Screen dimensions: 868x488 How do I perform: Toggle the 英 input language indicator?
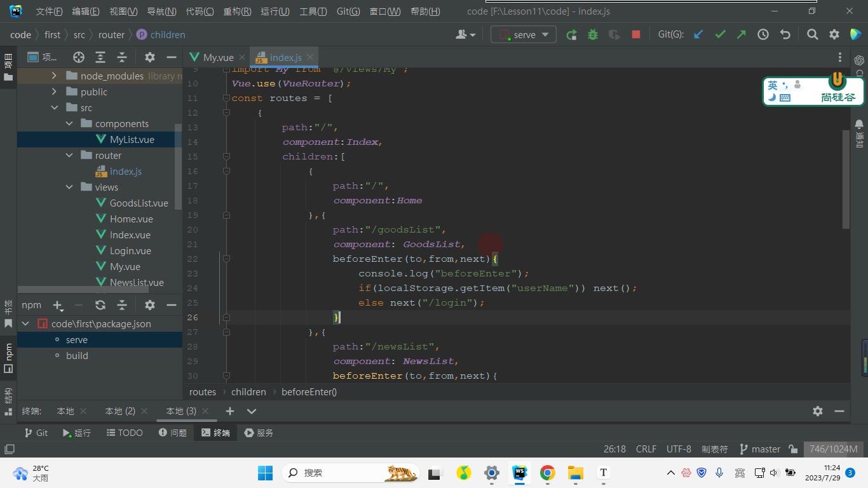pyautogui.click(x=773, y=85)
